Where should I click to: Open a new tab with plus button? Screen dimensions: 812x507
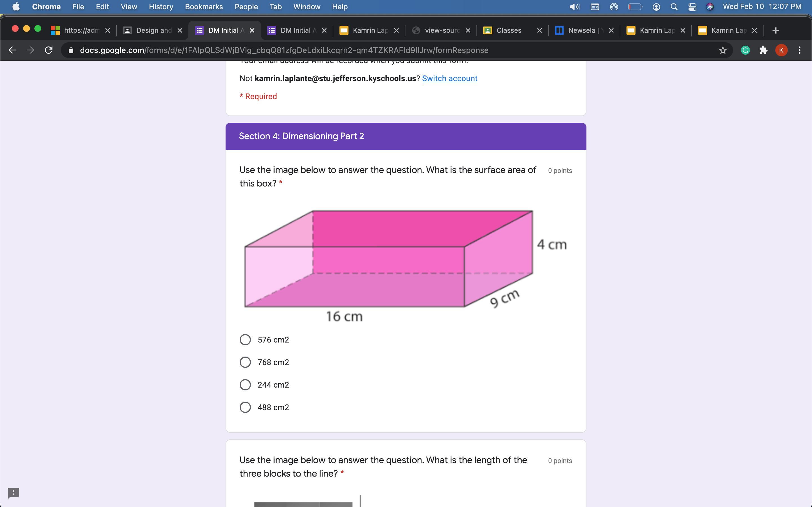point(775,30)
